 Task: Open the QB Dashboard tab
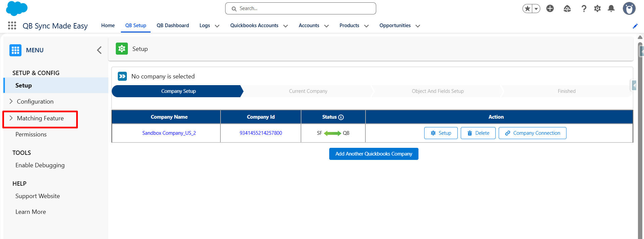click(173, 25)
